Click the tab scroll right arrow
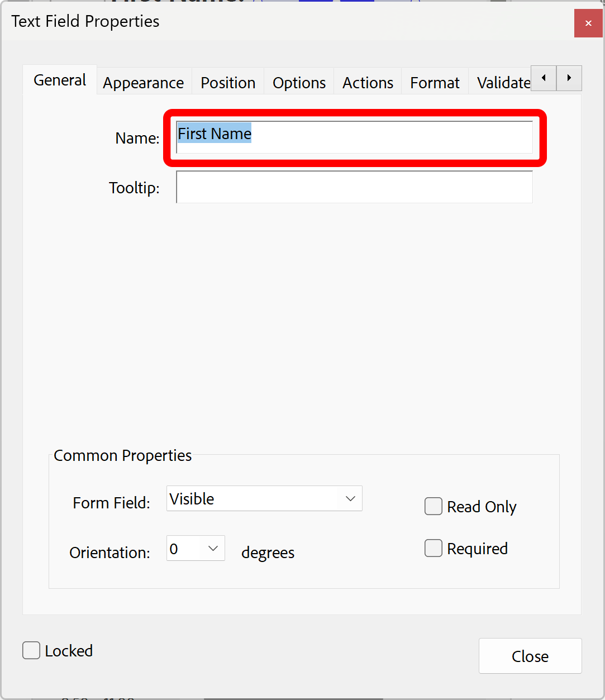 click(569, 78)
